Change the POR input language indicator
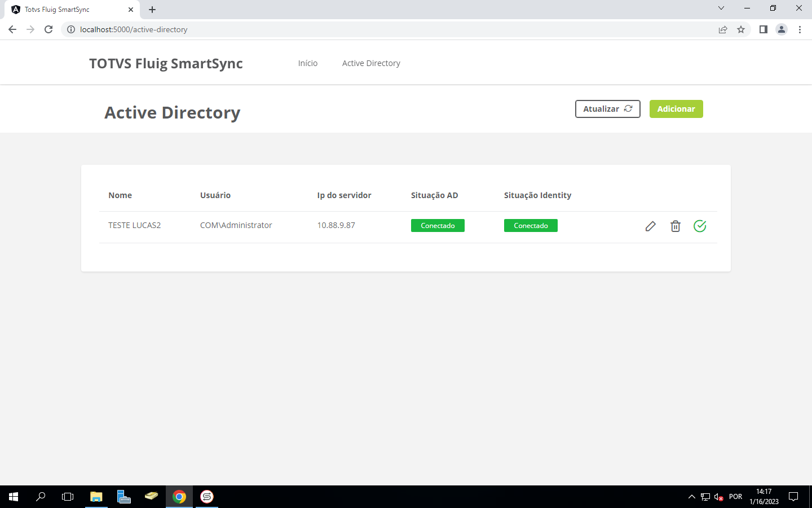The image size is (812, 508). coord(735,497)
